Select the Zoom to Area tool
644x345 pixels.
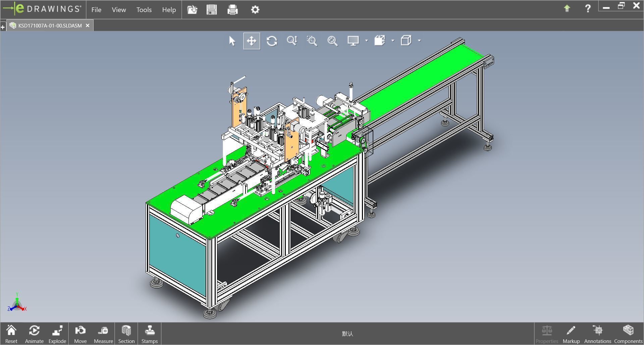pos(312,41)
